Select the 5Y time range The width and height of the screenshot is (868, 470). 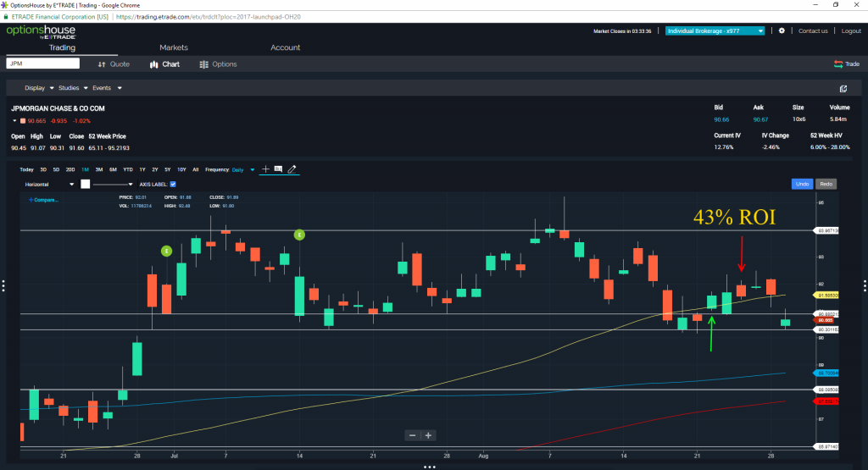168,169
